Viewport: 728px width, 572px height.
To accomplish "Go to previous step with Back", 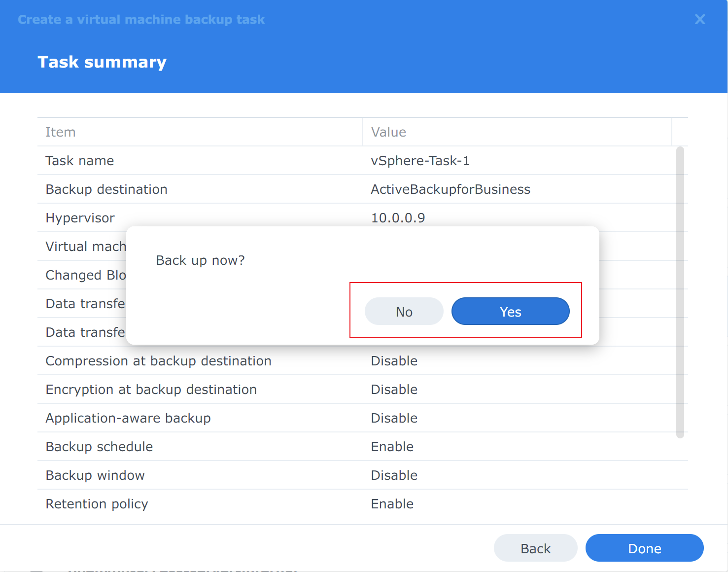I will pyautogui.click(x=535, y=548).
